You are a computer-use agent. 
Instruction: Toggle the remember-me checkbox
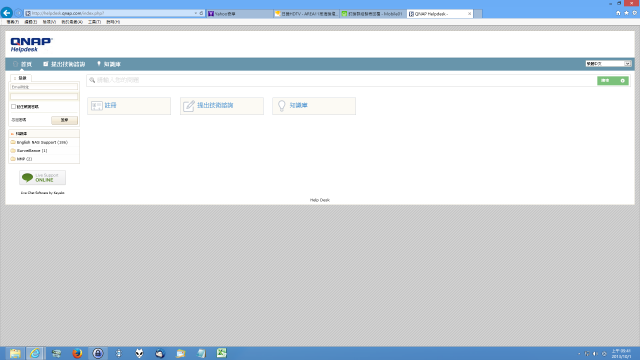13,107
